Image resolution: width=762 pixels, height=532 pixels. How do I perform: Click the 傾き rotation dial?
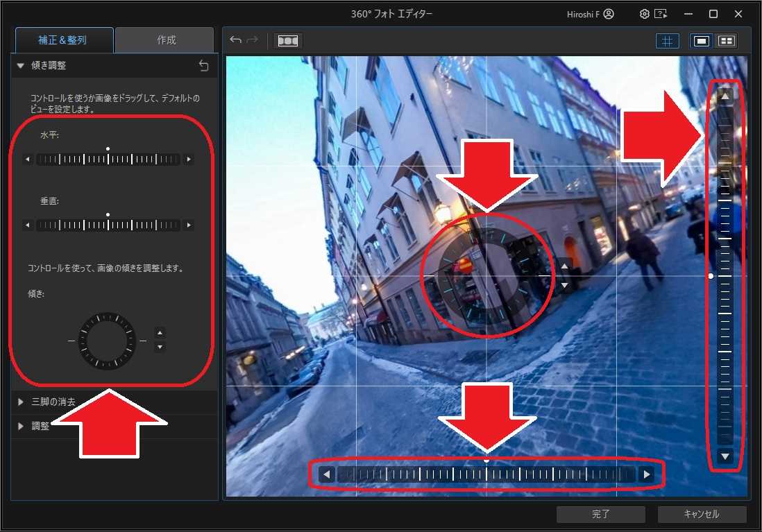point(107,341)
